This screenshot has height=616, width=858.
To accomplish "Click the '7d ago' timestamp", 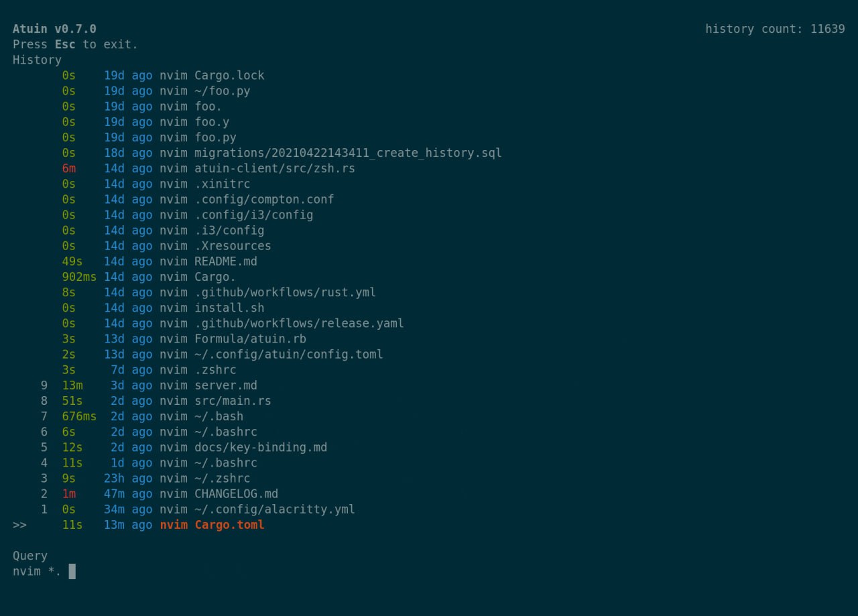I will (x=131, y=369).
